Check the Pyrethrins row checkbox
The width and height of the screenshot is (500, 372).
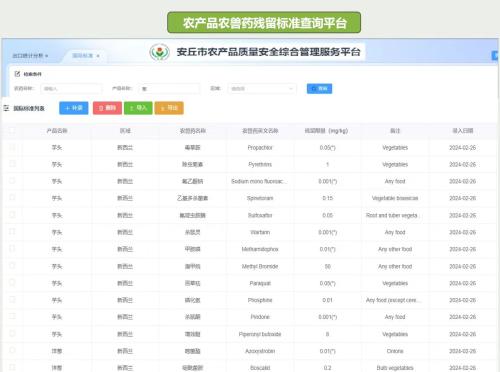point(12,164)
